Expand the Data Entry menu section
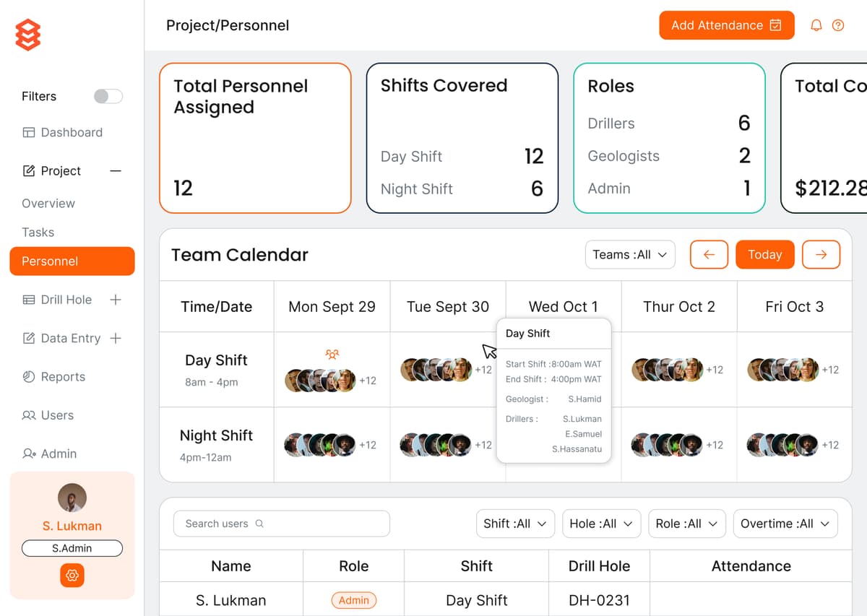867x616 pixels. [x=115, y=338]
